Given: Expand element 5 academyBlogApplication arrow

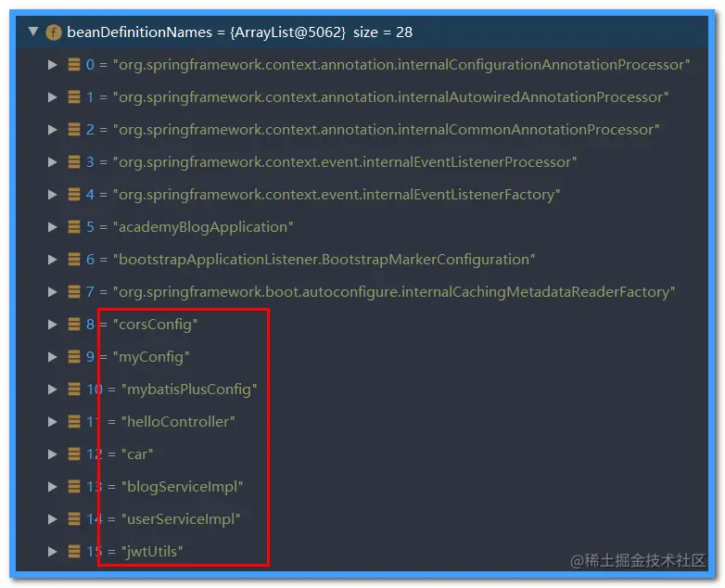Looking at the screenshot, I should pyautogui.click(x=53, y=226).
